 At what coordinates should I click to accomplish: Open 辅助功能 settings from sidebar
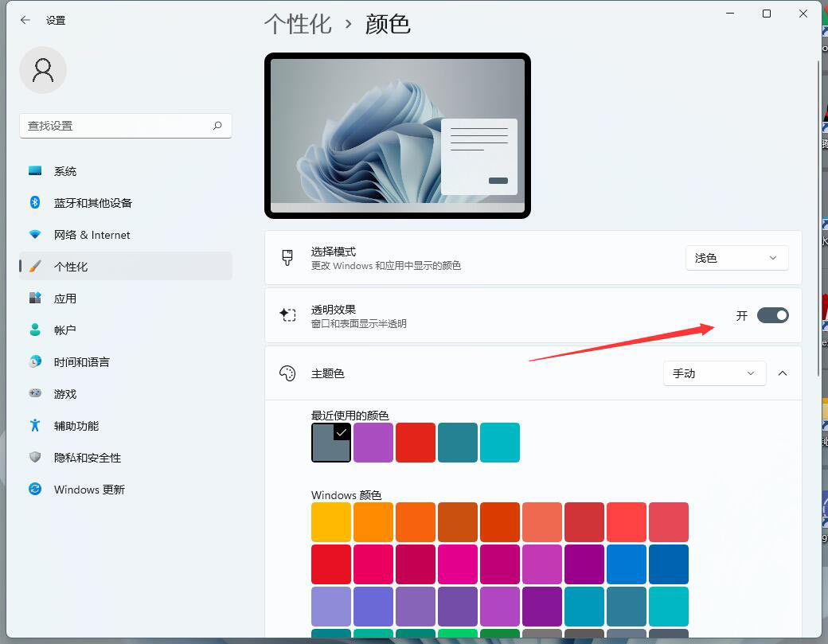point(76,425)
